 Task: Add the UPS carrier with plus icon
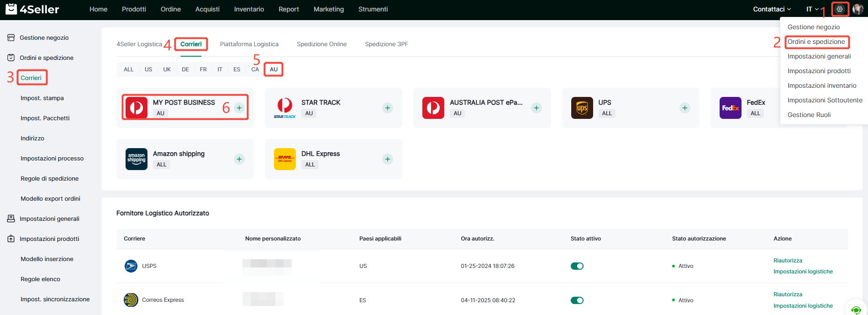point(684,108)
